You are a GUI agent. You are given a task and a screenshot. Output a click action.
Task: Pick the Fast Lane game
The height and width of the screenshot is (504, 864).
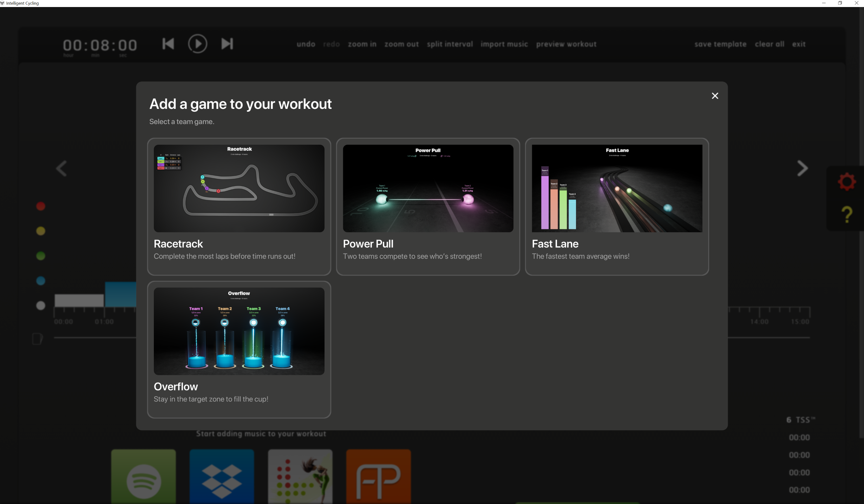[x=617, y=207]
